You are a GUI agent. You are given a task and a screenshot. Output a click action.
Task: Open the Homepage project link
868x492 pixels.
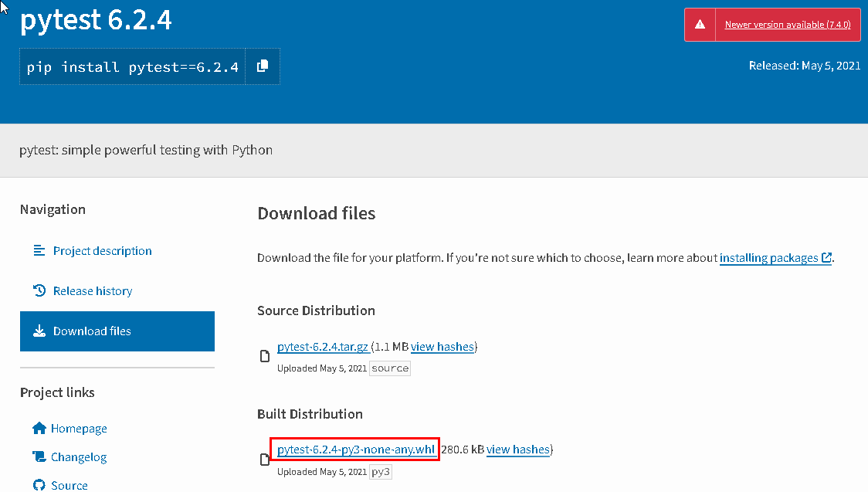80,429
